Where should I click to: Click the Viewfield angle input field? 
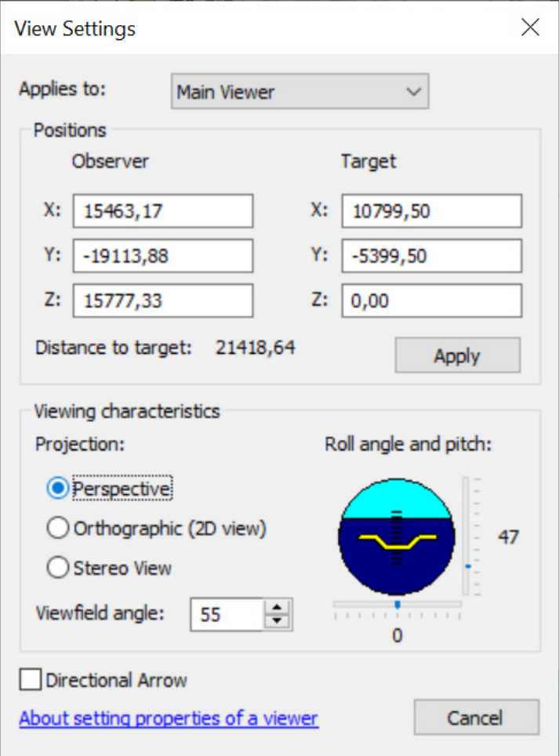click(227, 614)
